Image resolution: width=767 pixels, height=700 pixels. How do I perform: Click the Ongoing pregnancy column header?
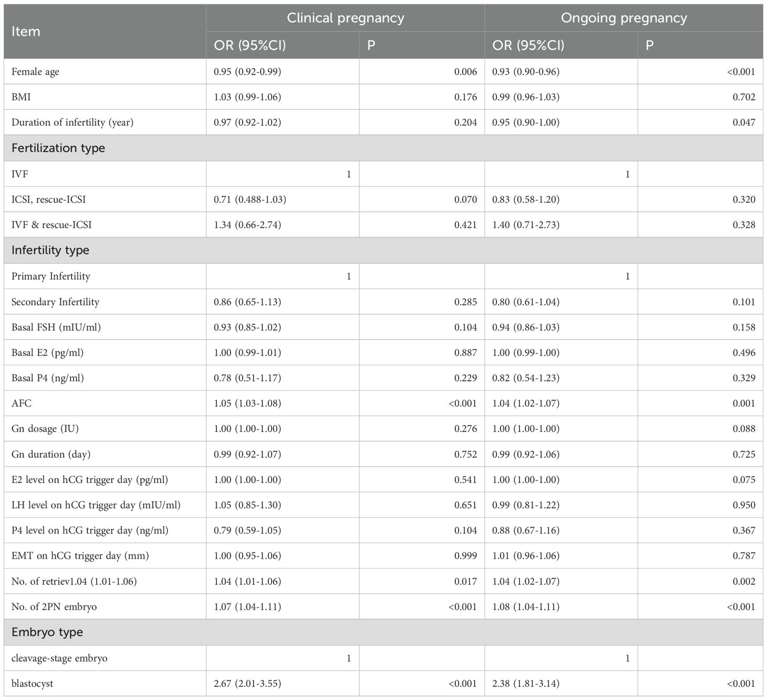624,18
